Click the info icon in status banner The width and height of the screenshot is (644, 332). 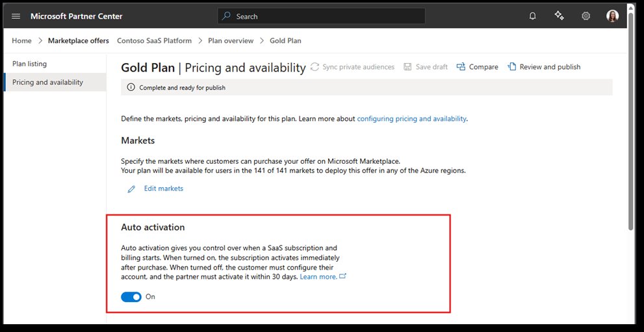click(x=131, y=88)
